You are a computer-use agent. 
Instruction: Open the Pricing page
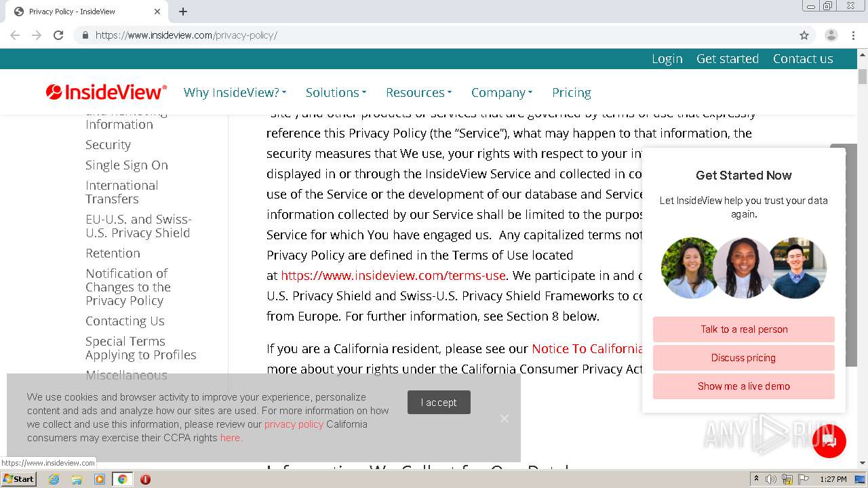tap(572, 92)
